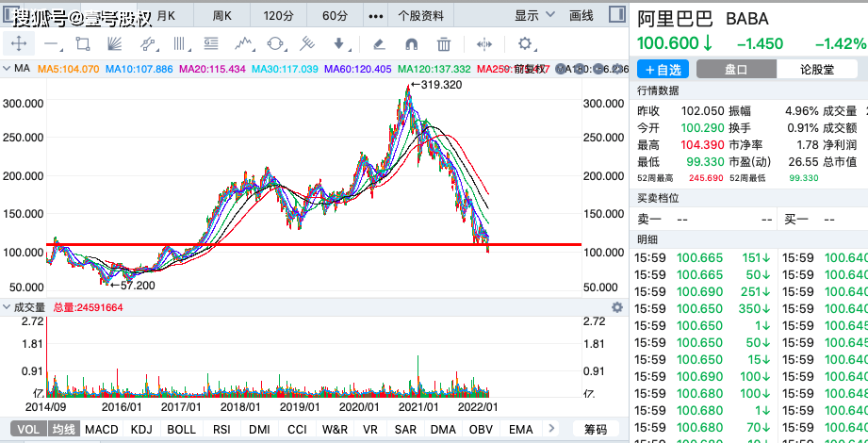Select the RSI indicator tab
The width and height of the screenshot is (868, 443).
point(222,429)
